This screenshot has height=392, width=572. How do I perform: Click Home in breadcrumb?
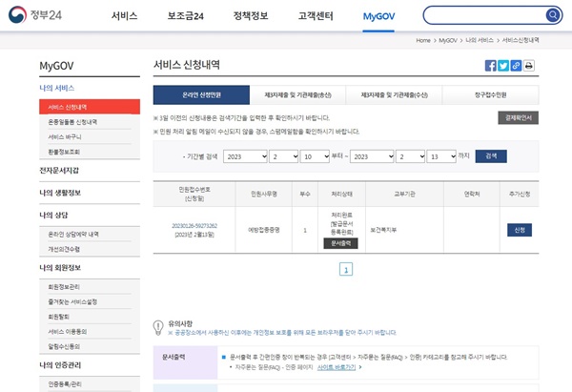(423, 40)
